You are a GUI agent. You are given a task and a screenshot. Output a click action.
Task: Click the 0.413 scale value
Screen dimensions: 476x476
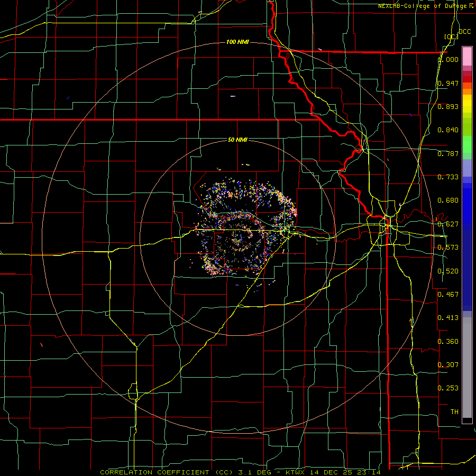448,318
